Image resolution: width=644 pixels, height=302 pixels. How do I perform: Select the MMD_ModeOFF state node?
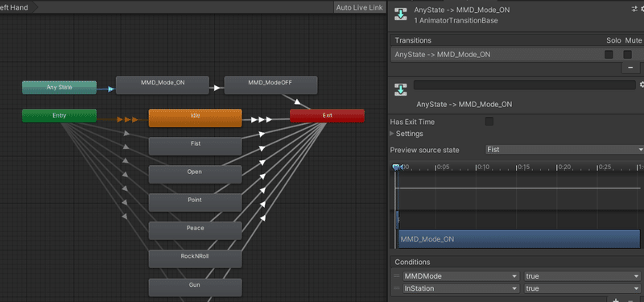point(270,85)
